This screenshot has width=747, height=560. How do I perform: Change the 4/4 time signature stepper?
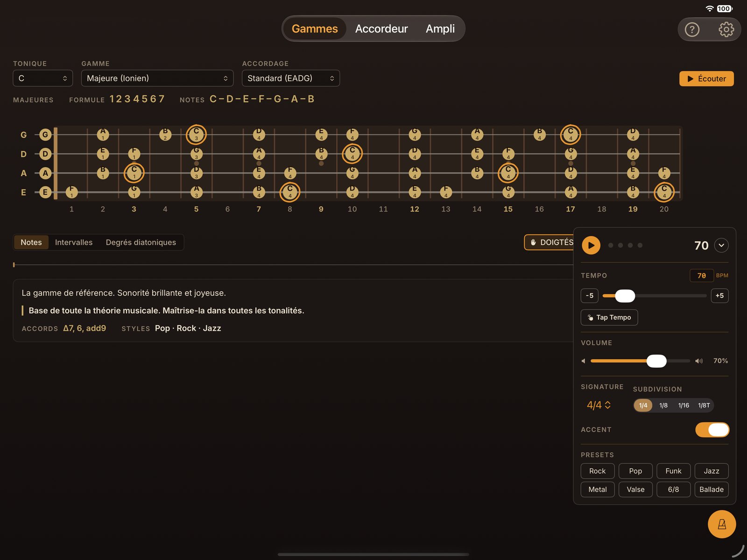pyautogui.click(x=599, y=405)
